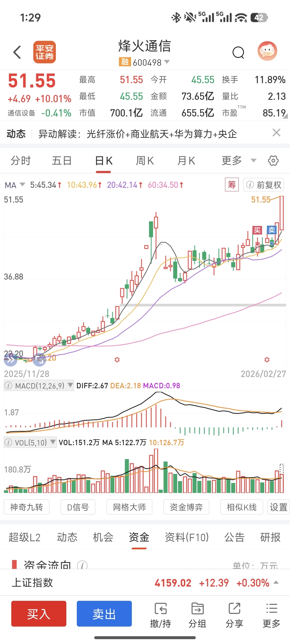Viewport: 290px width, 644px height.
Task: Tap the 卖 sell marker on chart
Action: (272, 230)
